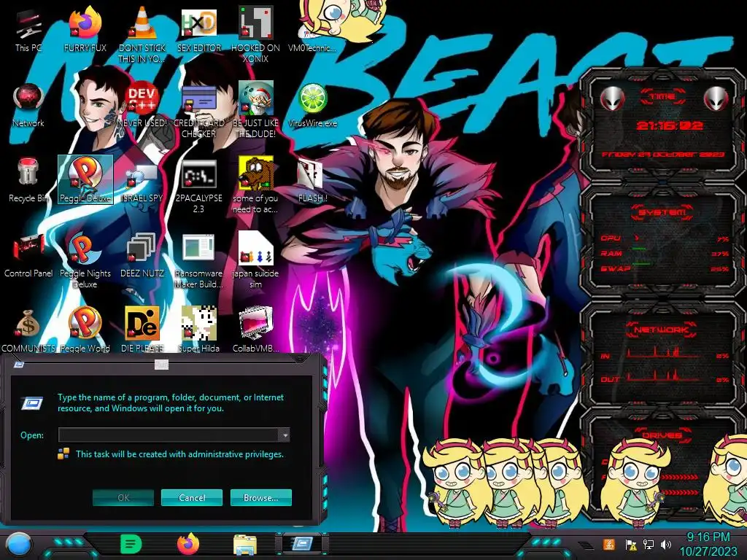Click the left alien head on the gadget
This screenshot has height=560, width=747.
(613, 98)
